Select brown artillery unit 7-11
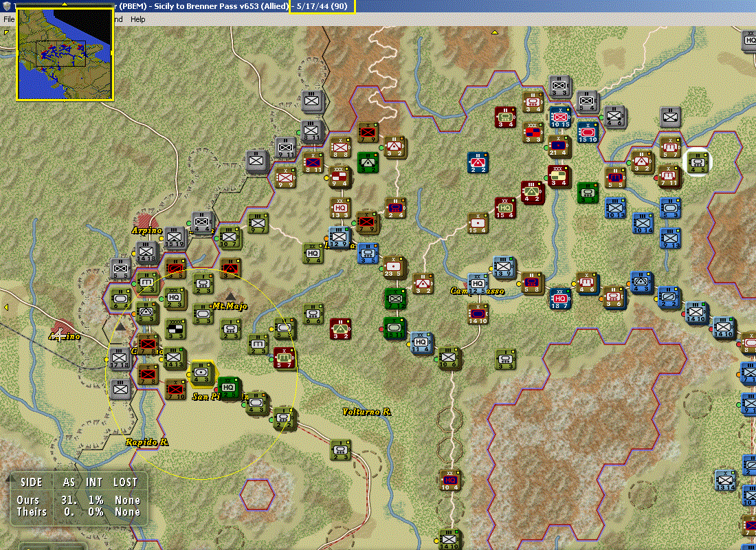 (669, 176)
